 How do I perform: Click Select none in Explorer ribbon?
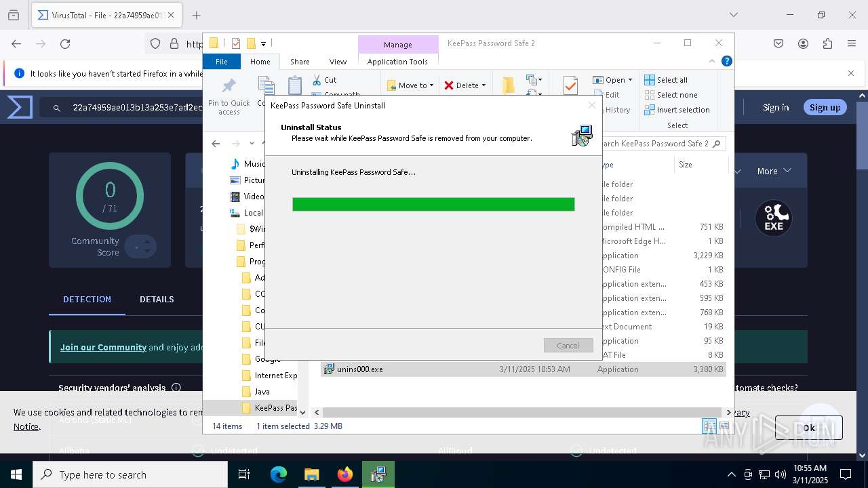click(x=671, y=95)
